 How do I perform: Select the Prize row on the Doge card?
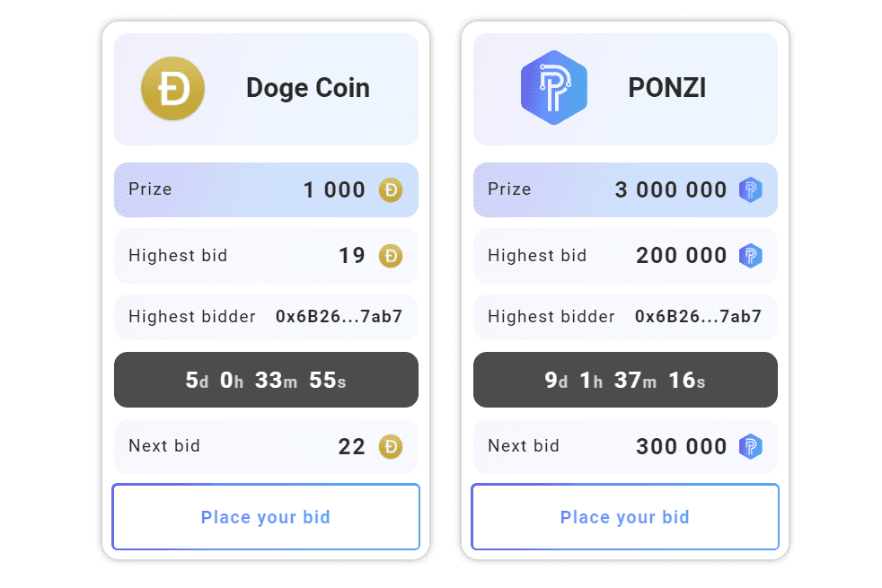pyautogui.click(x=266, y=189)
